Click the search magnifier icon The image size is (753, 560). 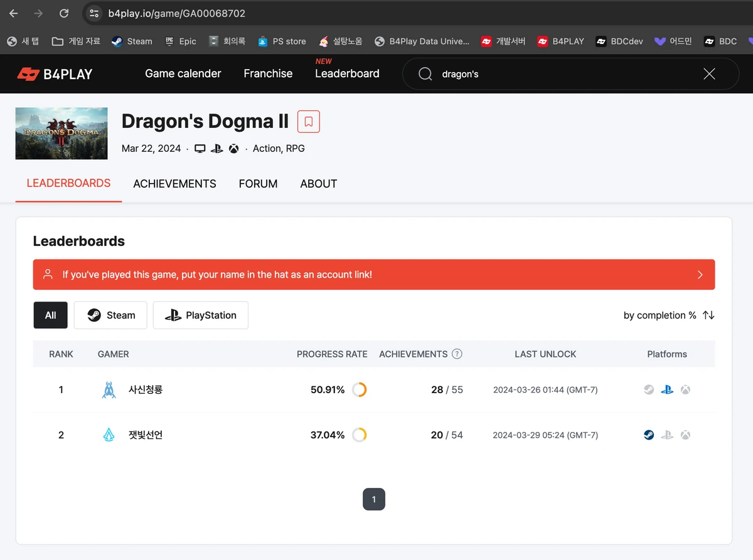pyautogui.click(x=425, y=74)
